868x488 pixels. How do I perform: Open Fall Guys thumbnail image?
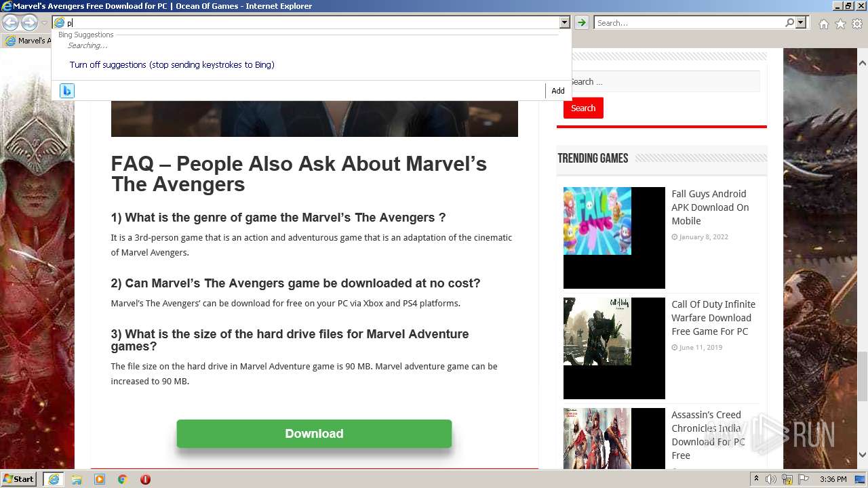click(x=614, y=238)
